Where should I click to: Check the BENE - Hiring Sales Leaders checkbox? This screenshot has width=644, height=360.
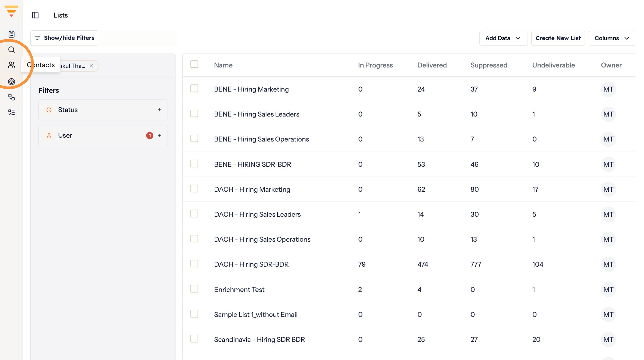(x=194, y=114)
